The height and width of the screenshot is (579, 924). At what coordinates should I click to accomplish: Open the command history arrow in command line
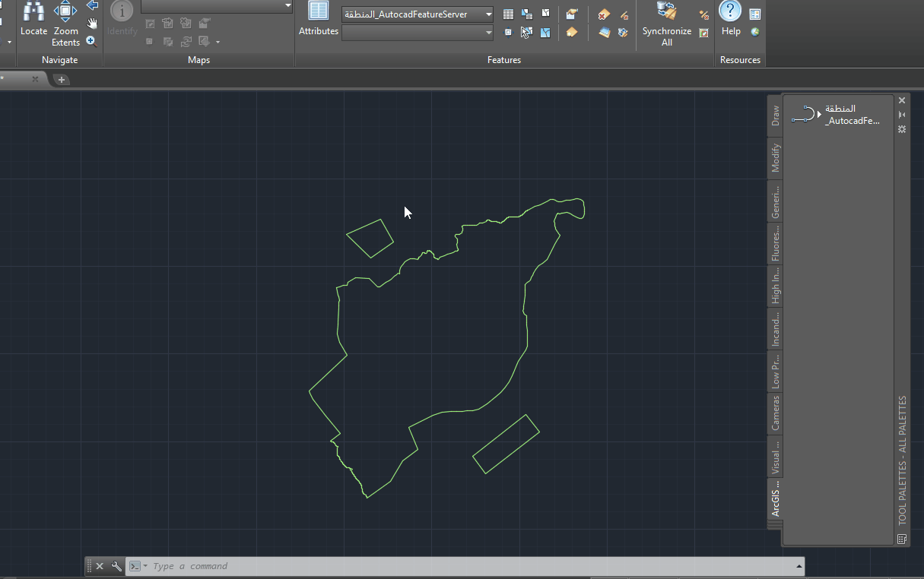[799, 566]
